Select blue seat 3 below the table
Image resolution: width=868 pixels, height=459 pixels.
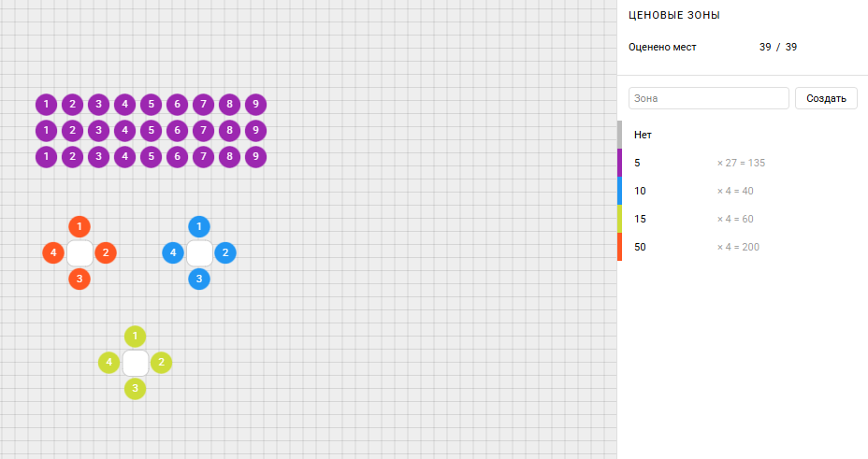click(199, 279)
